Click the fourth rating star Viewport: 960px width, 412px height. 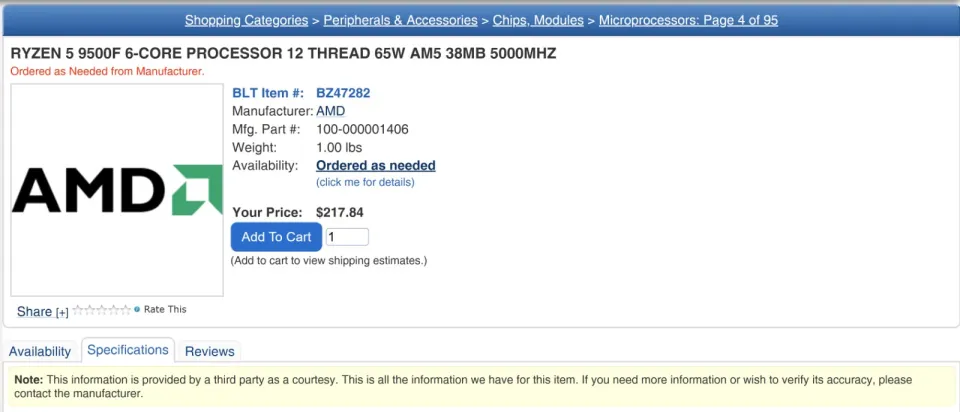(x=114, y=310)
